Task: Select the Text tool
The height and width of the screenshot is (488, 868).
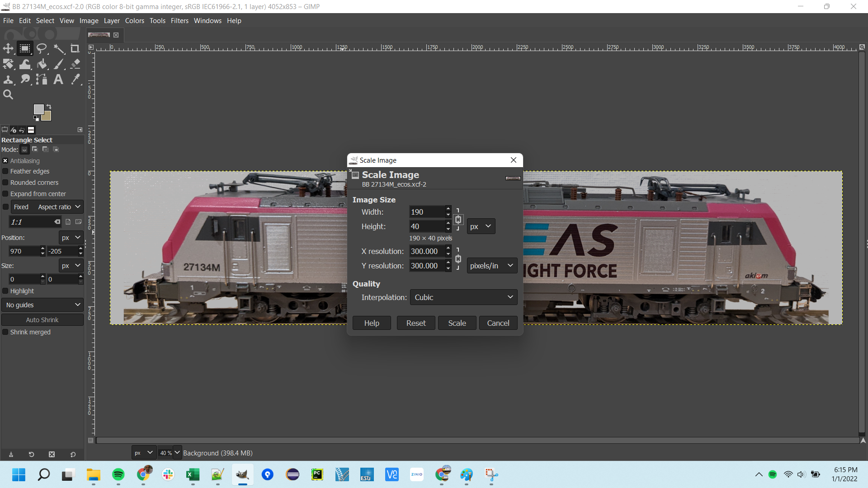Action: 58,79
